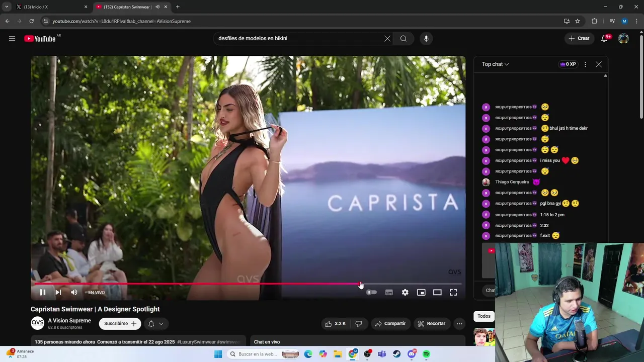The height and width of the screenshot is (362, 644).
Task: Toggle subtitles in the player
Action: (389, 292)
